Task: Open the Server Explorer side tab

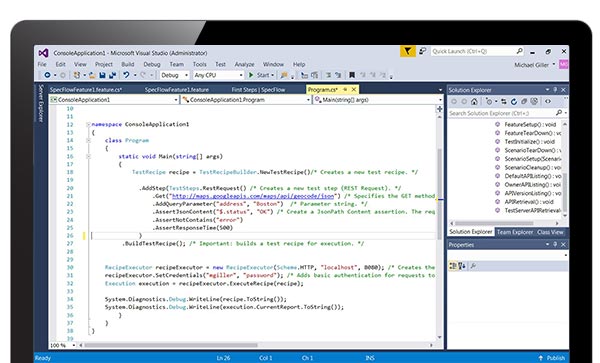Action: [41, 103]
